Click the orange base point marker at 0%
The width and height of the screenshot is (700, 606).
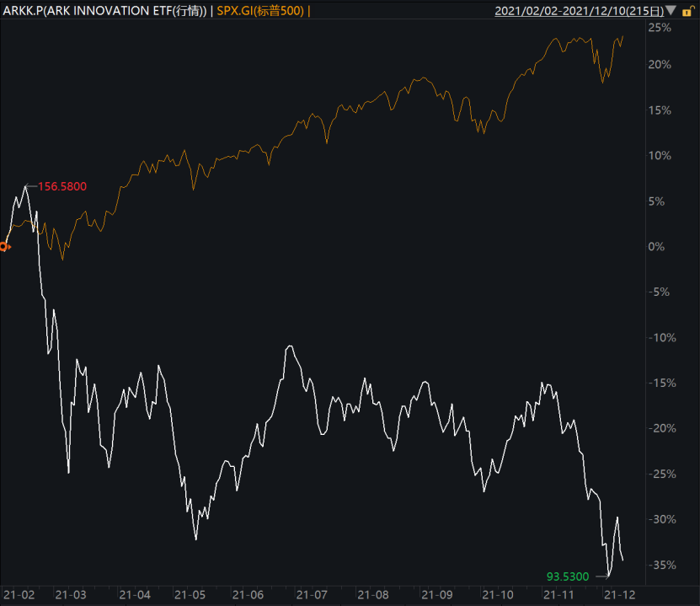pos(4,247)
